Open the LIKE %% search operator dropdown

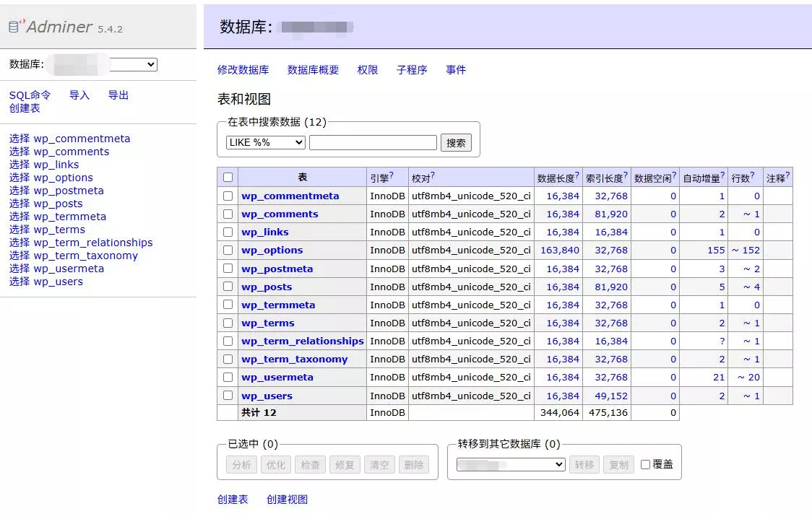click(264, 142)
